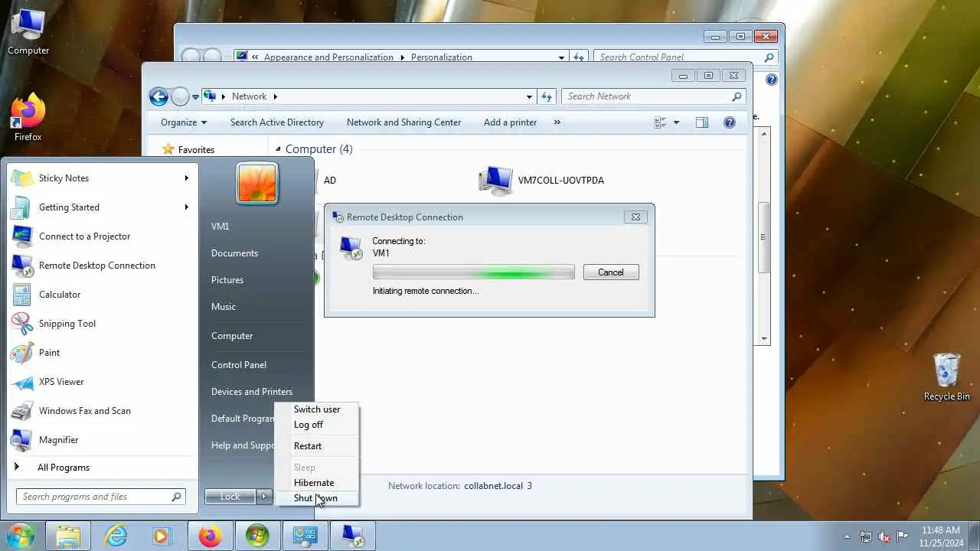
Task: Collapse the Computer (4) group
Action: [x=278, y=149]
